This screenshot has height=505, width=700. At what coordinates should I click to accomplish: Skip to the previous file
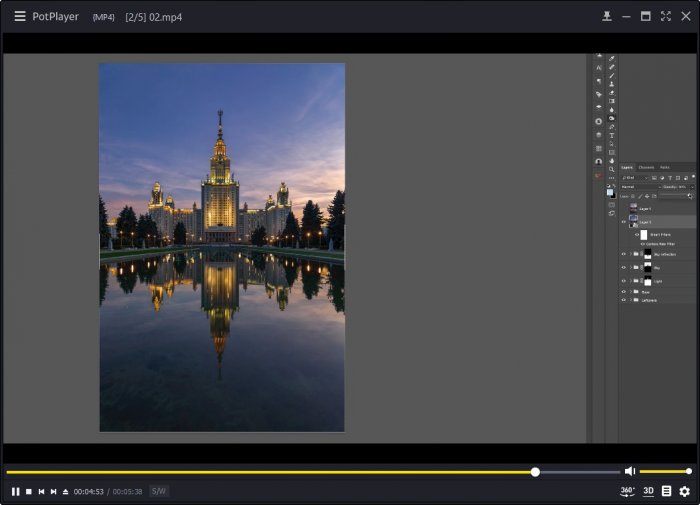coord(41,492)
